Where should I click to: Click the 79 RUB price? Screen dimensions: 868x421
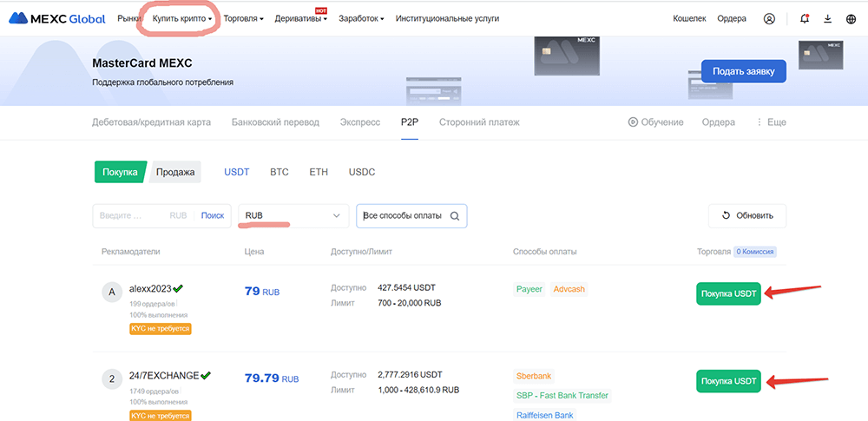click(262, 292)
